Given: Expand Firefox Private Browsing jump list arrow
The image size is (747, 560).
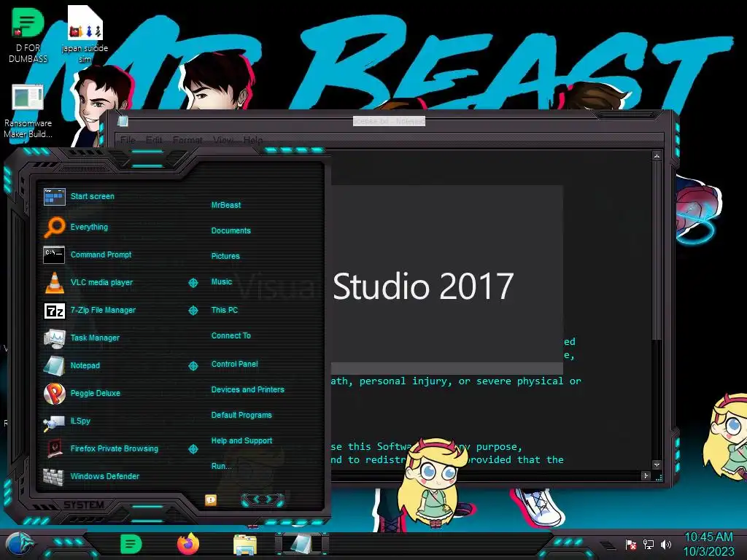Looking at the screenshot, I should pyautogui.click(x=193, y=448).
